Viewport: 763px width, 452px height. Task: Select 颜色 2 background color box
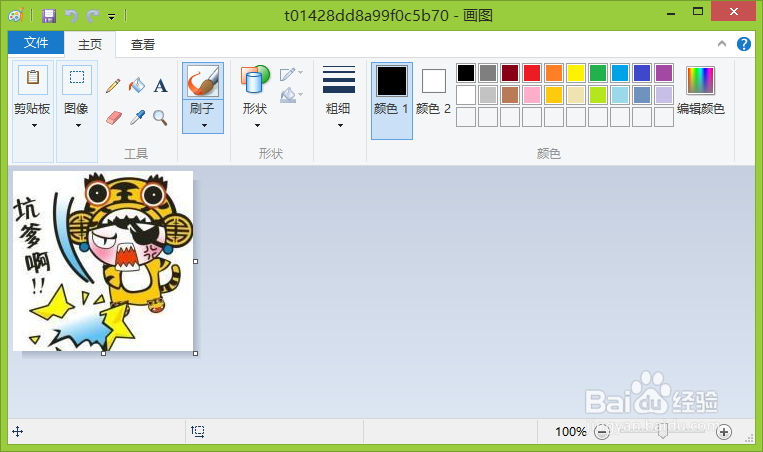[x=434, y=92]
